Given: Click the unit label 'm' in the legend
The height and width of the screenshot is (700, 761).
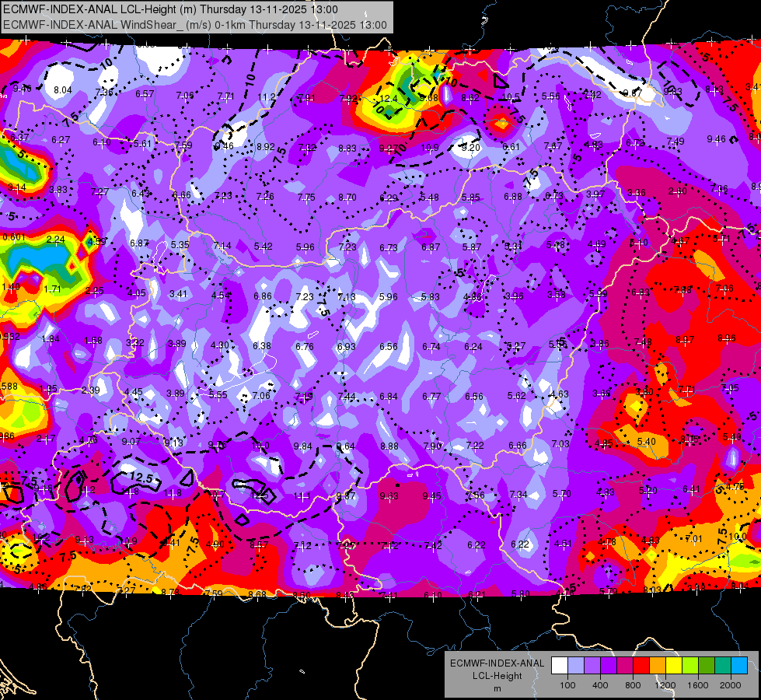Looking at the screenshot, I should 497,688.
